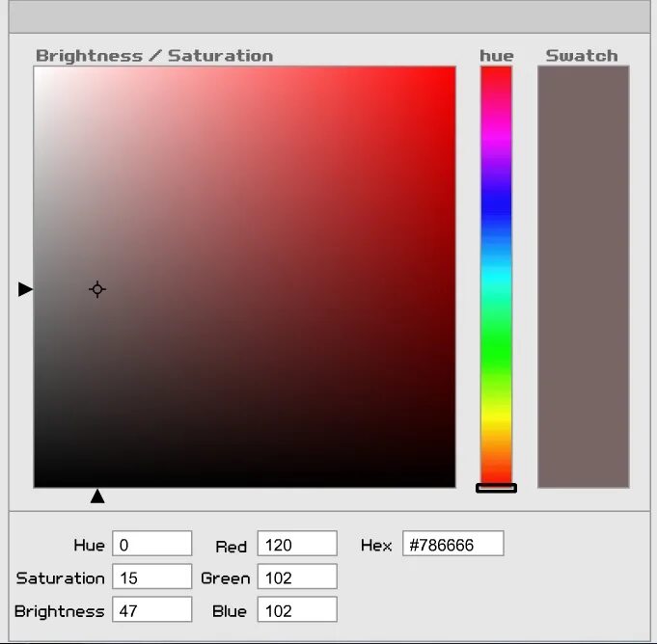Click the Saturation input field showing 15
This screenshot has height=644, width=657.
(x=152, y=577)
